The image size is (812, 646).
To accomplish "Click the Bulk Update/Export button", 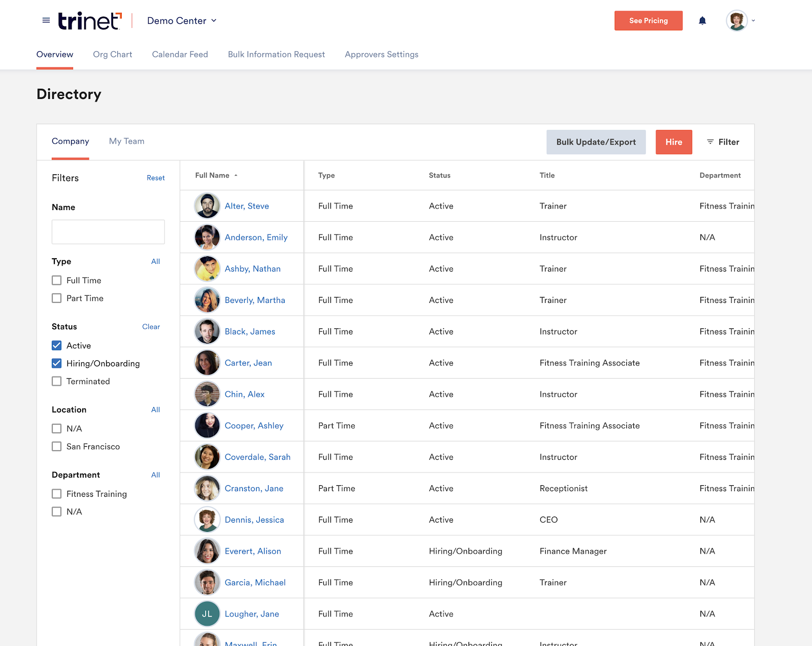I will pyautogui.click(x=596, y=142).
